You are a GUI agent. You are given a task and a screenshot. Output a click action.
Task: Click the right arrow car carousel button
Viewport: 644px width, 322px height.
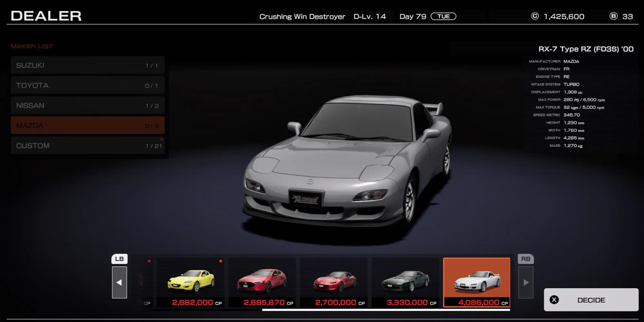click(x=526, y=282)
